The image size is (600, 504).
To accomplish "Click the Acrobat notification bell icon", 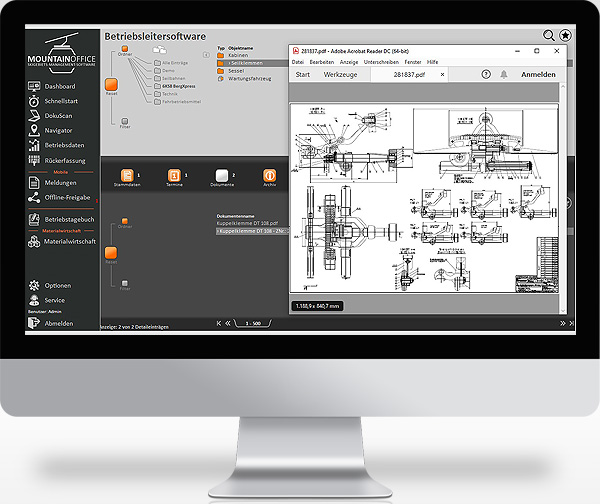I will click(x=503, y=74).
